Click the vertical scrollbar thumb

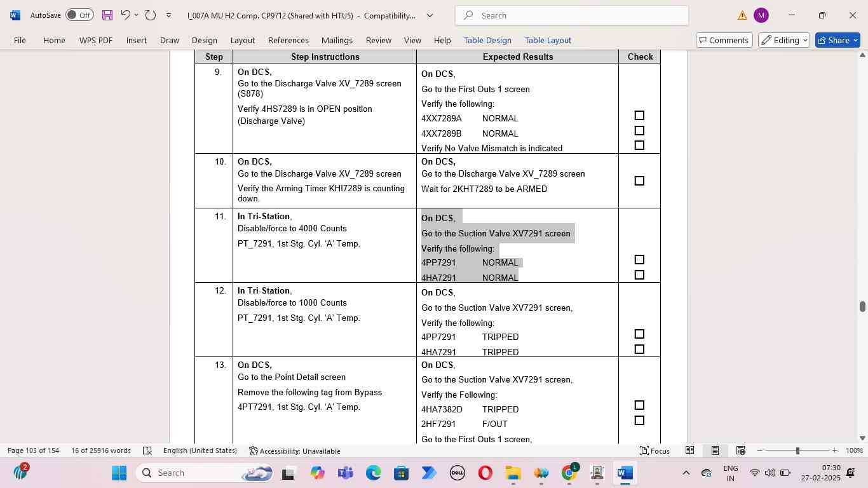pos(862,307)
